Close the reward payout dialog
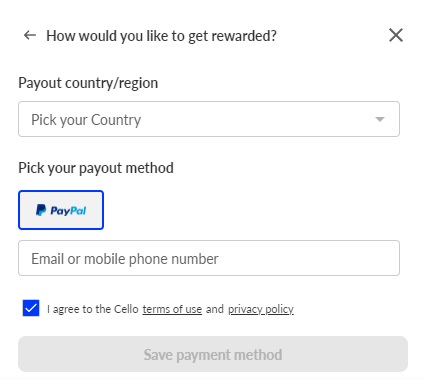427x389 pixels. (x=396, y=35)
